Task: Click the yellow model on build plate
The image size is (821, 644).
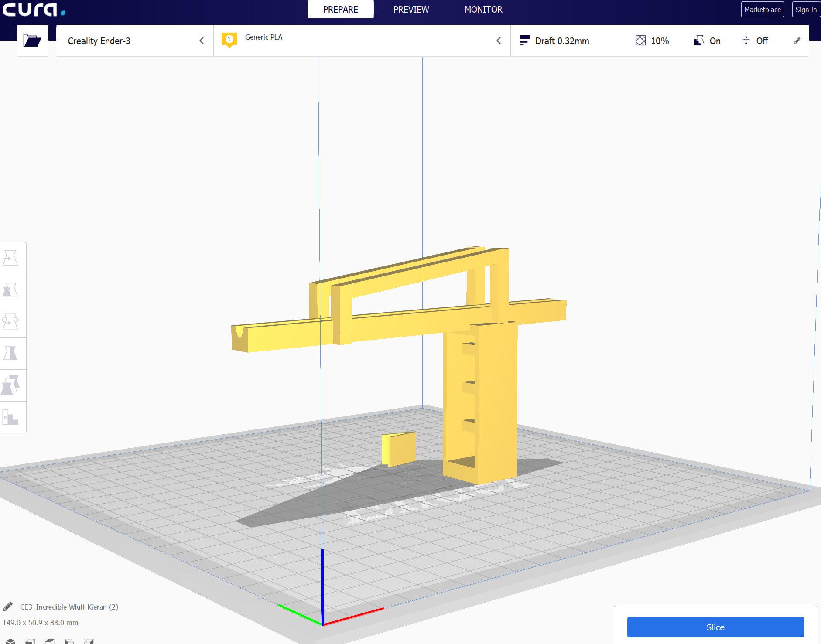Action: (480, 401)
